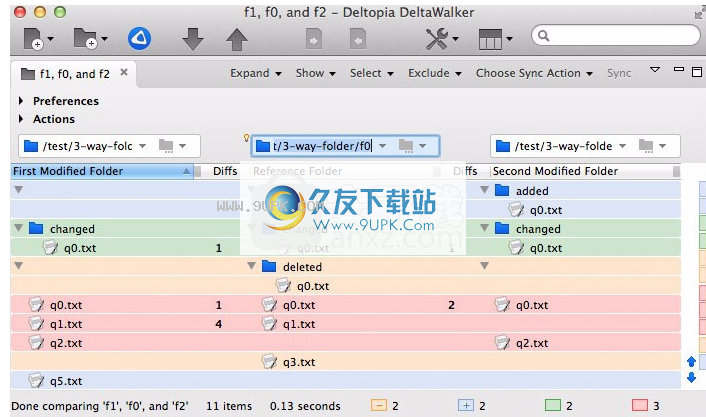Collapse the 'changed' folder in second pane
The image size is (706, 417).
pos(484,228)
